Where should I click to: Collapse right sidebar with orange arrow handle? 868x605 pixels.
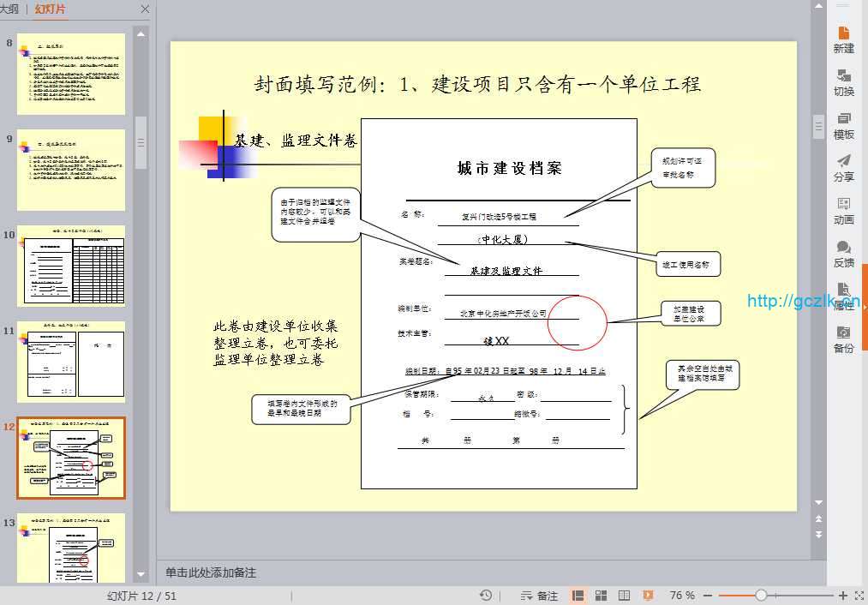pos(864,307)
